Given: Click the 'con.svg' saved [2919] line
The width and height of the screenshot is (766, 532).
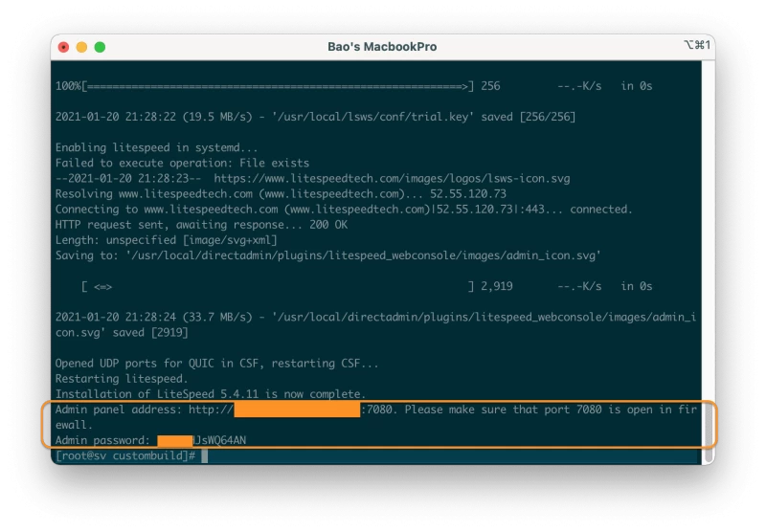Looking at the screenshot, I should pyautogui.click(x=122, y=333).
